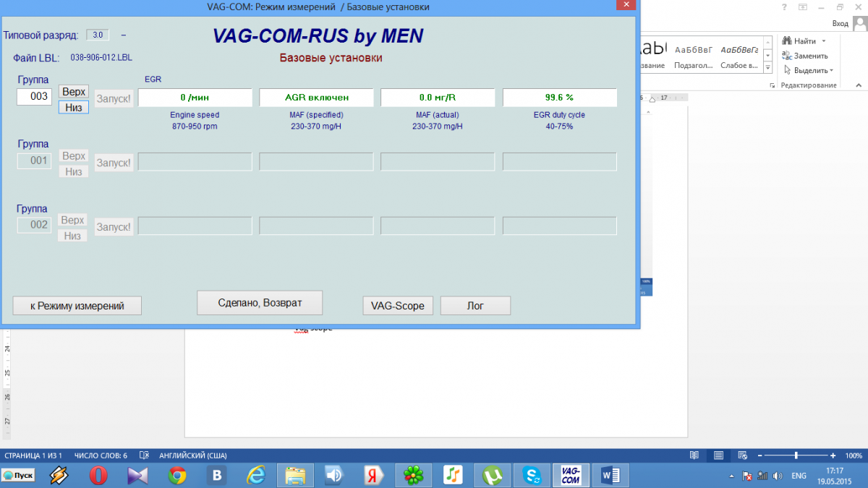The image size is (868, 488).
Task: Open File Explorer from the taskbar
Action: pyautogui.click(x=295, y=475)
